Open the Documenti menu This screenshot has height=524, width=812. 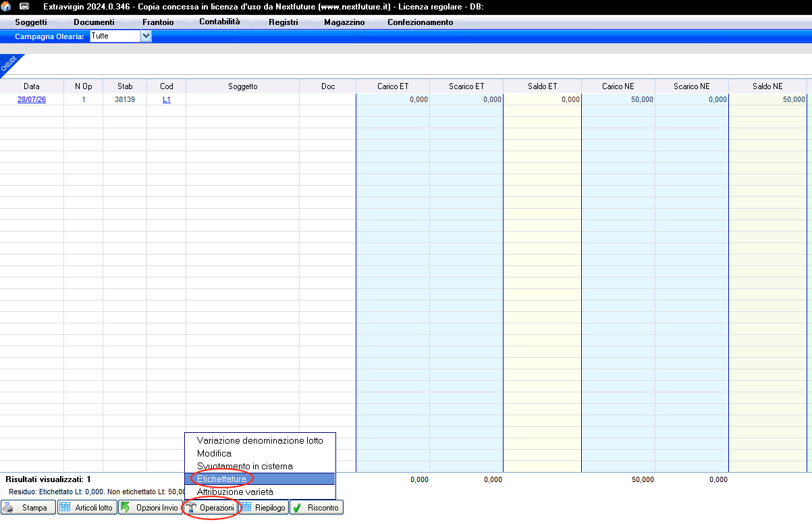pos(94,22)
